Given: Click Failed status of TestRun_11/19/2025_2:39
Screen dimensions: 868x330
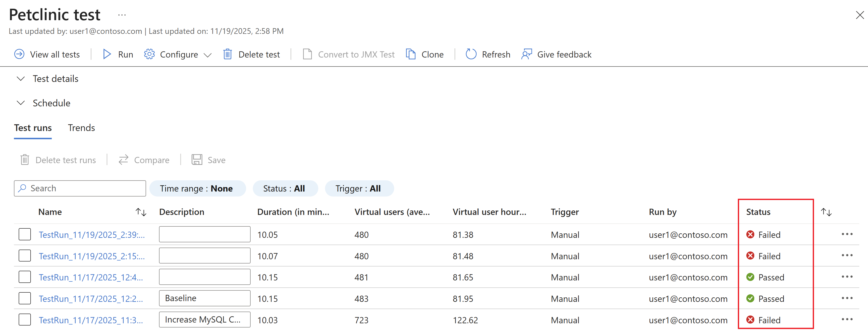Looking at the screenshot, I should coord(763,235).
